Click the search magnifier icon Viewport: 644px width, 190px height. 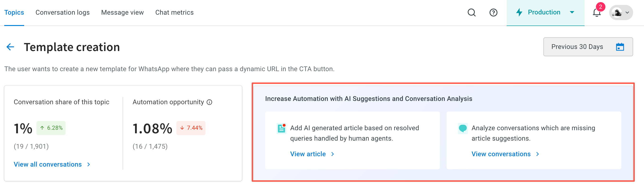pyautogui.click(x=471, y=13)
